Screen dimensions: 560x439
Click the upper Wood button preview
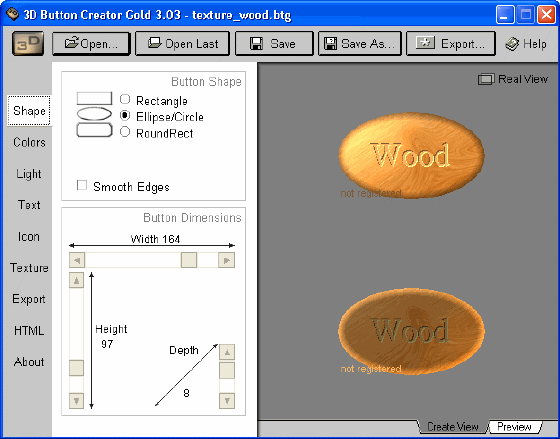(411, 155)
